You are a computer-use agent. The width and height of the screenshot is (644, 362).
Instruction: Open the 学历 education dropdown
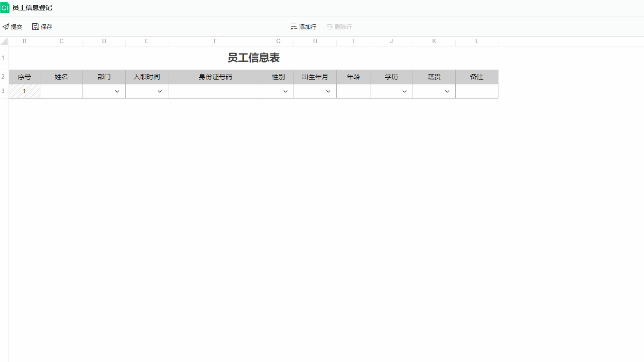click(x=404, y=91)
